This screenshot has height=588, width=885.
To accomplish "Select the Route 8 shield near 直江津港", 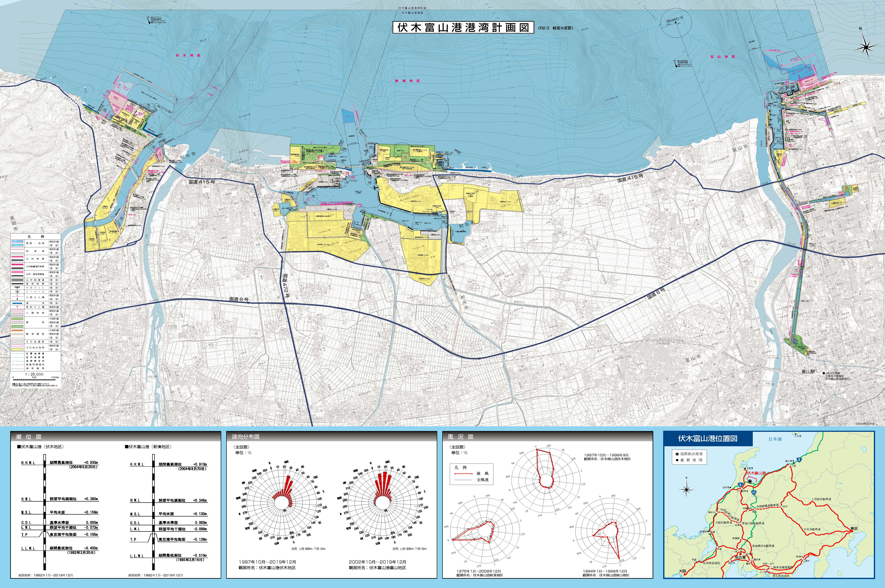I will [799, 460].
